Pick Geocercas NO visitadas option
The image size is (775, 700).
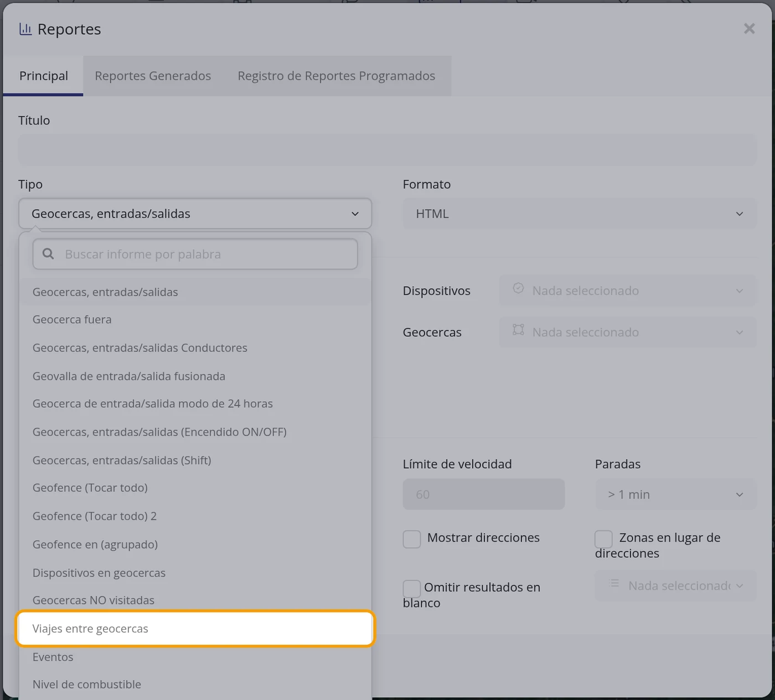(x=195, y=600)
